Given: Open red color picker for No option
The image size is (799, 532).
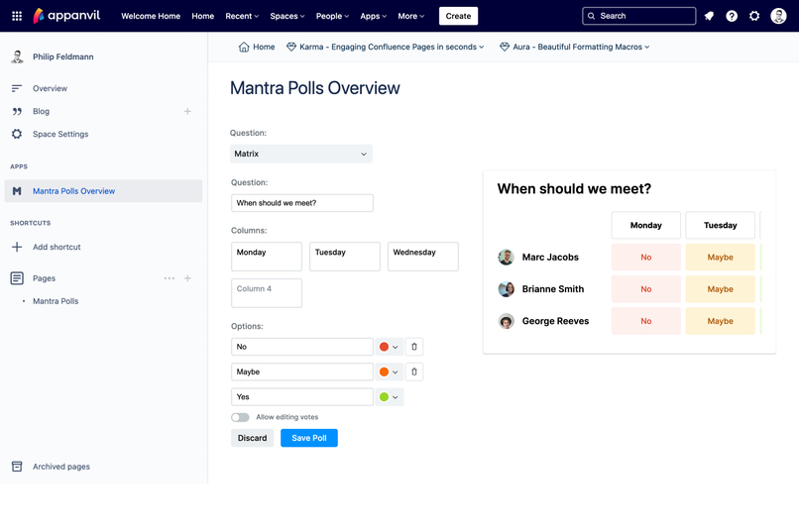Looking at the screenshot, I should 389,347.
